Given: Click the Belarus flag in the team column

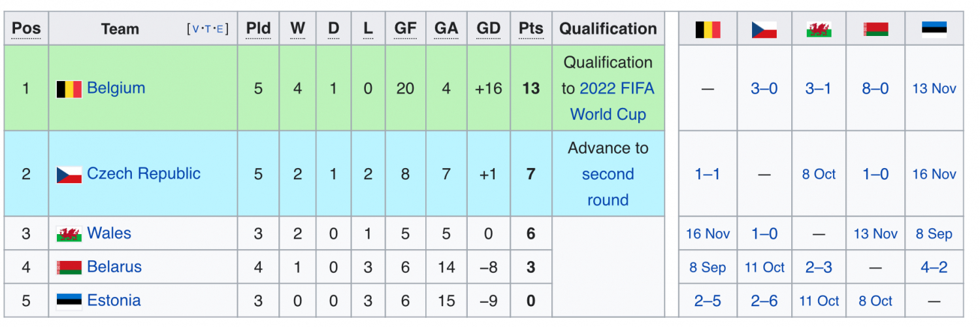Looking at the screenshot, I should click(x=69, y=267).
